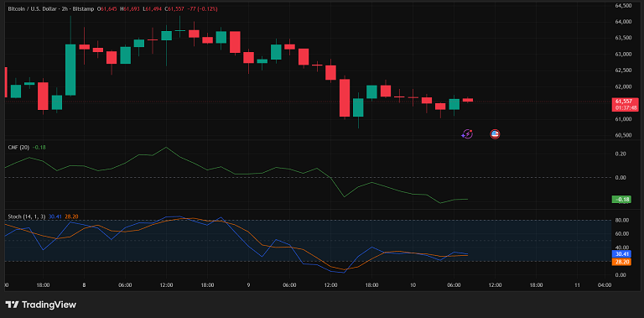Click the 12:00 time label after date 10

coord(495,284)
